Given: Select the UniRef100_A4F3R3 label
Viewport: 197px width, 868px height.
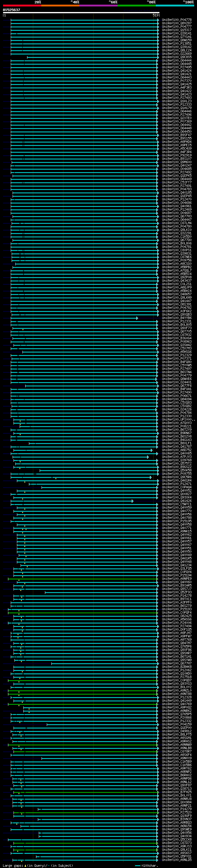Looking at the screenshot, I should 177,88.
